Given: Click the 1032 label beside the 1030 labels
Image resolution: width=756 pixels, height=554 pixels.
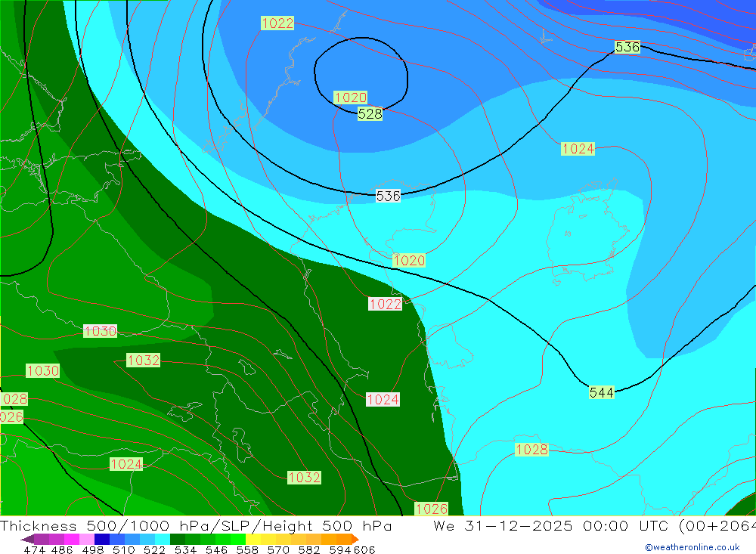Looking at the screenshot, I should pyautogui.click(x=143, y=361).
